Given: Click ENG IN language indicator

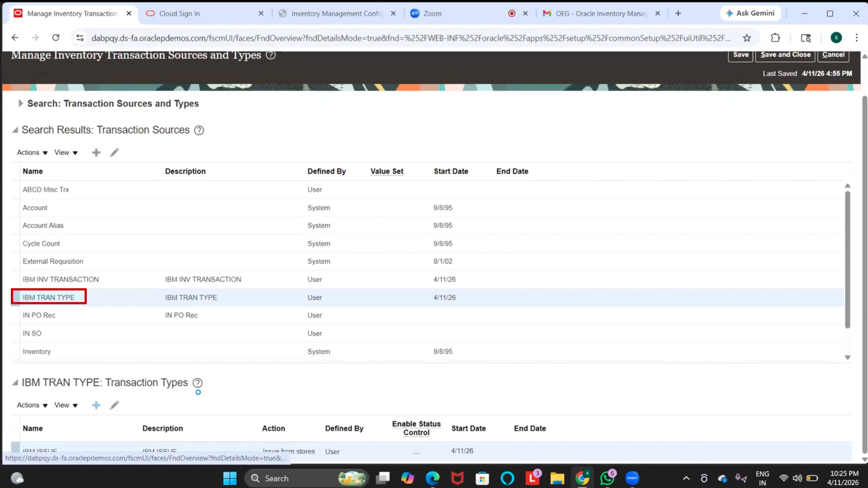Looking at the screenshot, I should [x=762, y=478].
